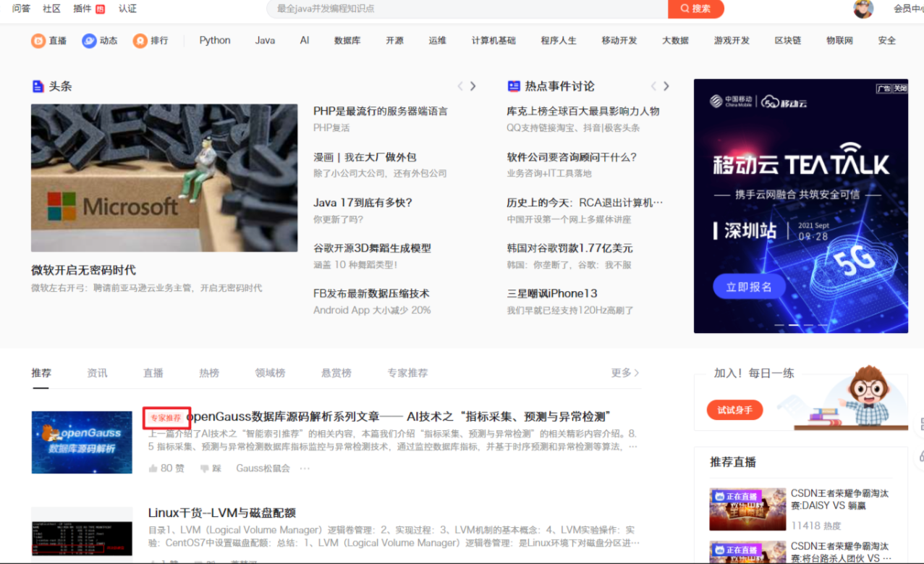Viewport: 924px width, 564px height.
Task: Like the openGauss article (80 赞)
Action: coord(166,468)
